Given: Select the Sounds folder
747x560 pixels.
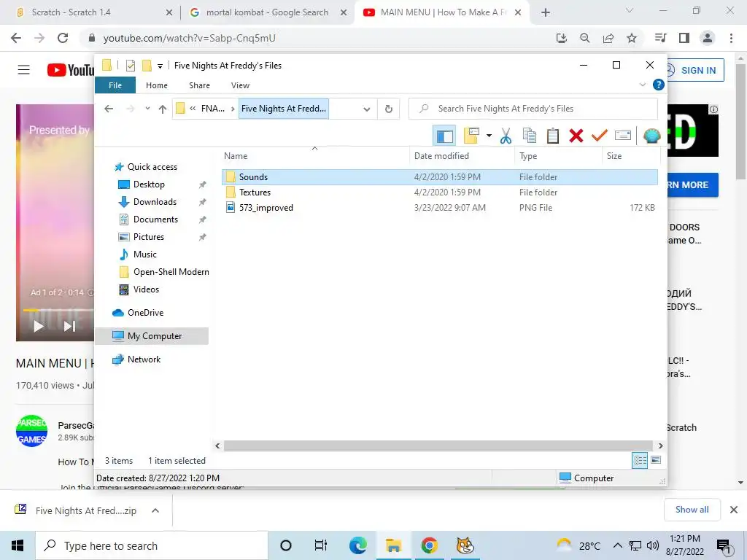Looking at the screenshot, I should pyautogui.click(x=440, y=177).
